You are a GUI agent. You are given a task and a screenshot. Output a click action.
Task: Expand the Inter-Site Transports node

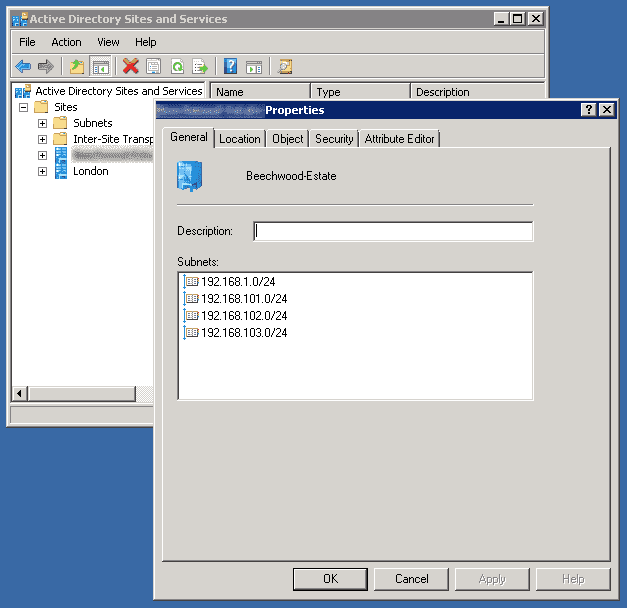[42, 139]
